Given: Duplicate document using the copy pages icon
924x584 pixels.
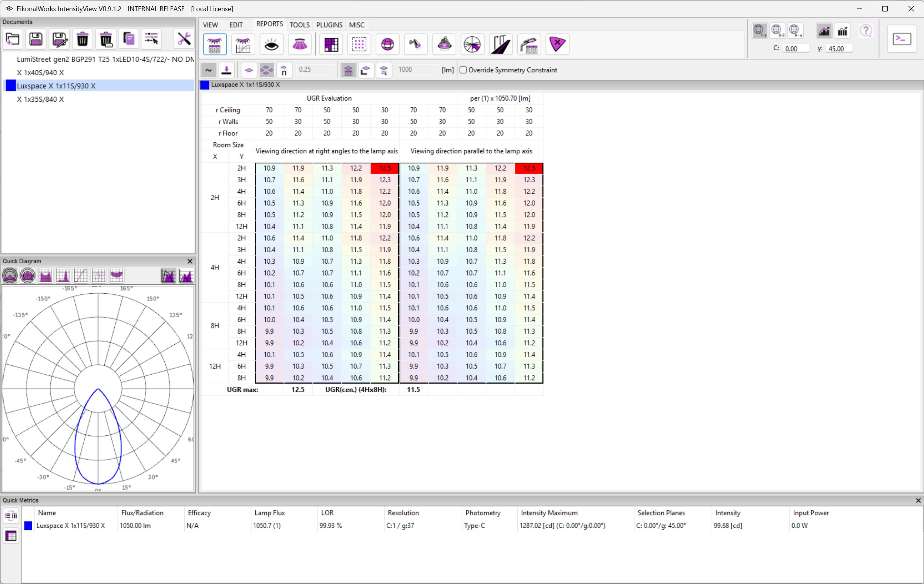Looking at the screenshot, I should 128,39.
